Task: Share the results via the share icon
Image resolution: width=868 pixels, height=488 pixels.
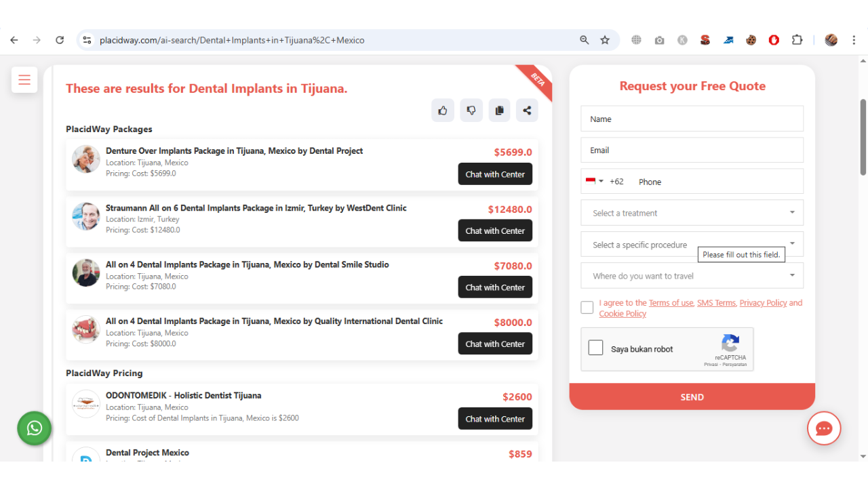Action: point(527,110)
